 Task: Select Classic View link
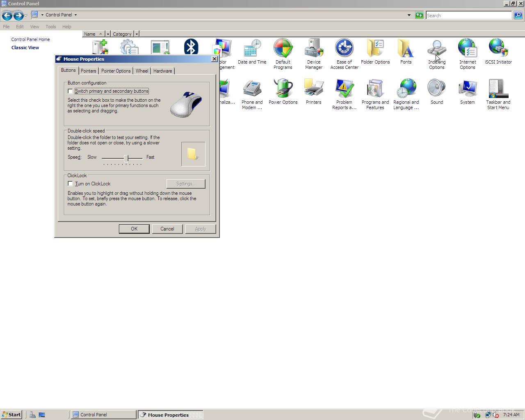click(25, 48)
